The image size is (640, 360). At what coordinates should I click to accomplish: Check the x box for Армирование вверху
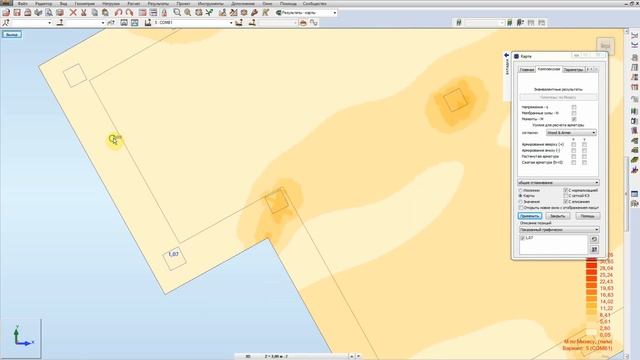tap(573, 144)
